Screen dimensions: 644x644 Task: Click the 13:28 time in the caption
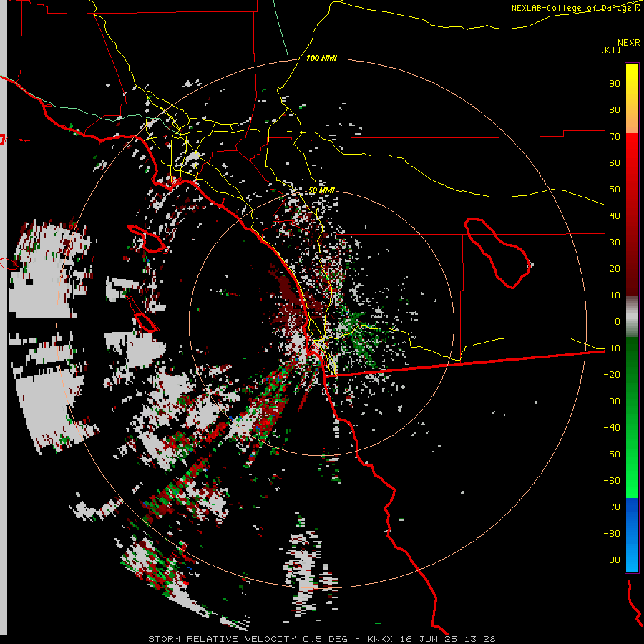click(479, 639)
